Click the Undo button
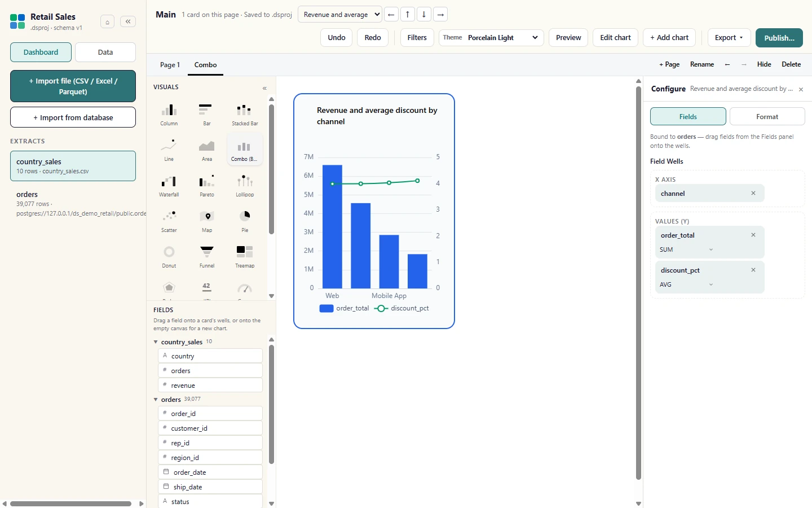Image resolution: width=812 pixels, height=508 pixels. point(337,38)
